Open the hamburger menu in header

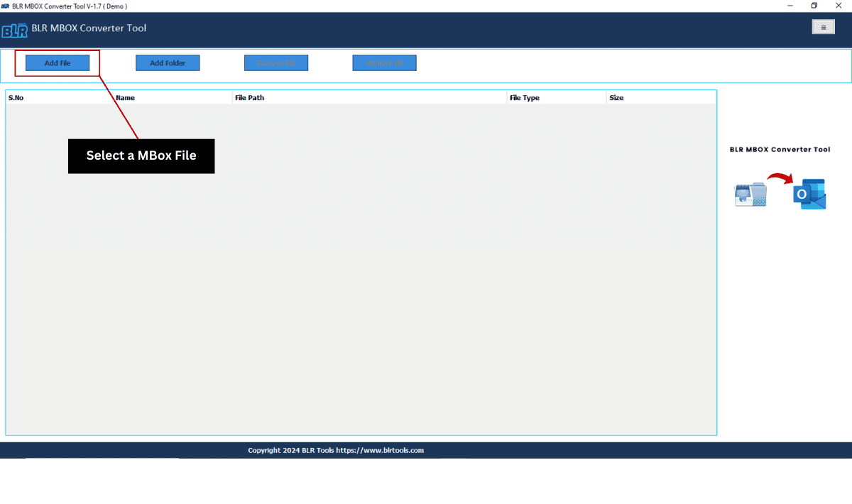pos(824,27)
